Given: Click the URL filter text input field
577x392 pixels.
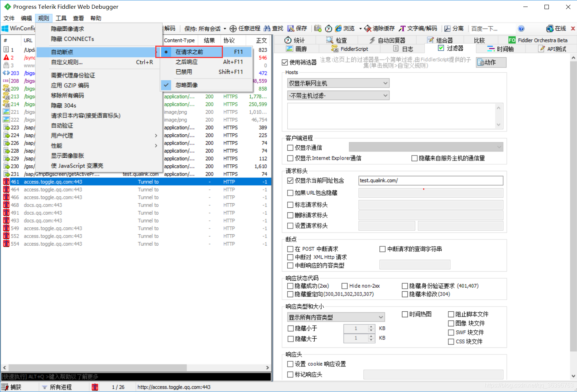Looking at the screenshot, I should (x=430, y=181).
